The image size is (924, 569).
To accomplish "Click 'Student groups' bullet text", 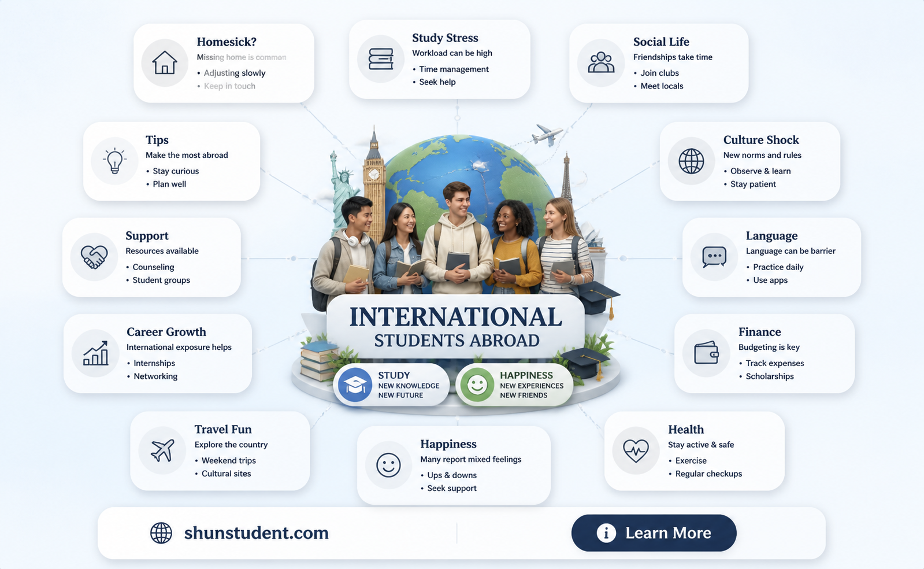I will (161, 280).
